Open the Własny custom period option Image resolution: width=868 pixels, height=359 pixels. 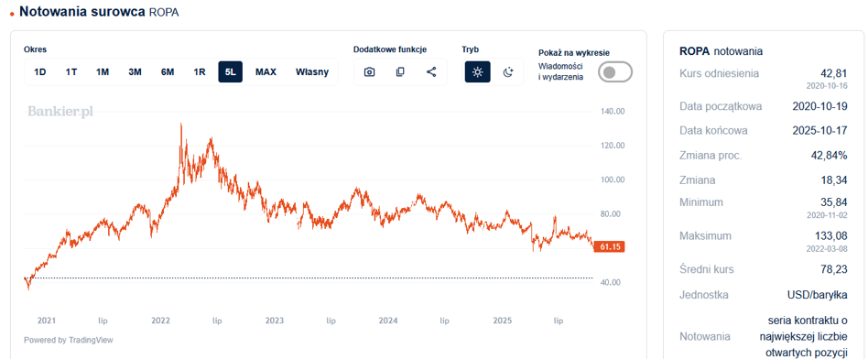point(312,72)
